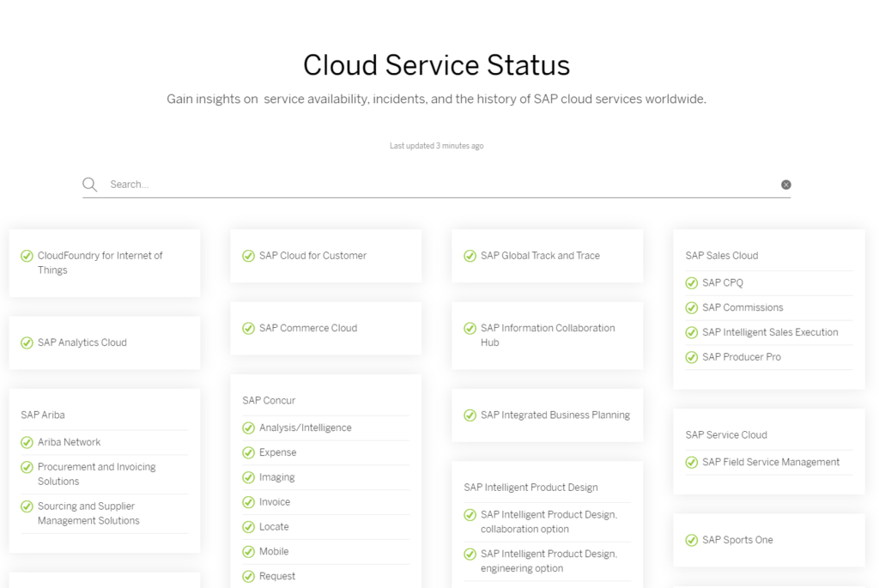Select the Expense entry under SAP Concur
The width and height of the screenshot is (879, 588).
click(x=277, y=452)
